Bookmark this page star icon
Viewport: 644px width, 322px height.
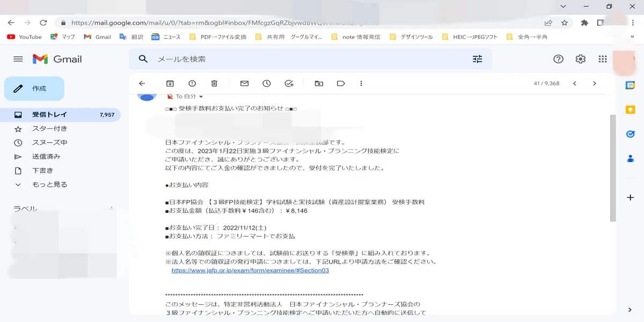click(565, 23)
